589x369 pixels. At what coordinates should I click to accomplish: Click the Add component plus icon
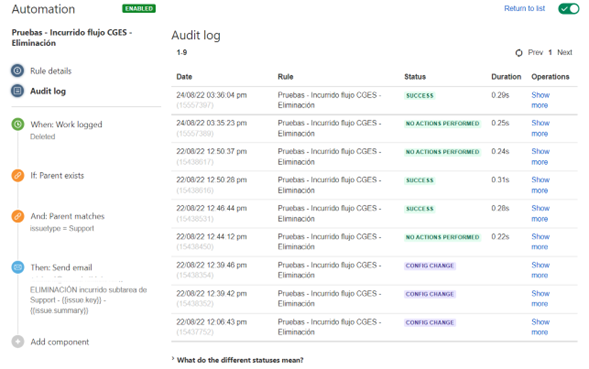[18, 342]
